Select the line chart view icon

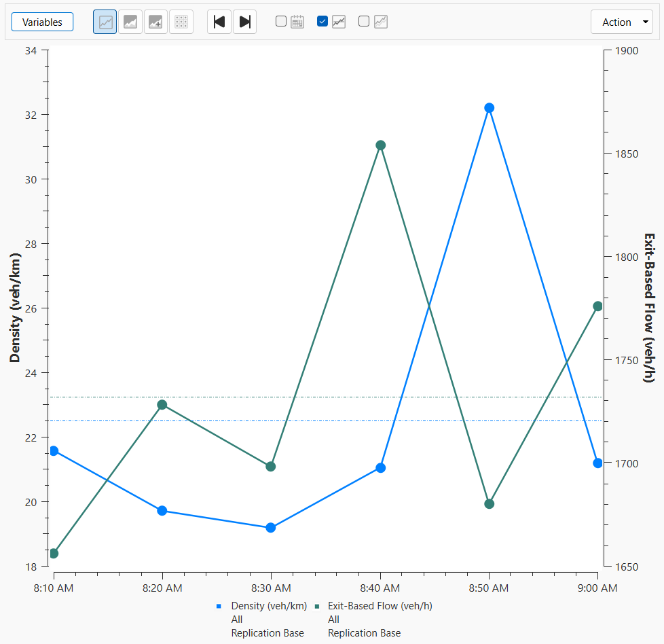point(105,22)
